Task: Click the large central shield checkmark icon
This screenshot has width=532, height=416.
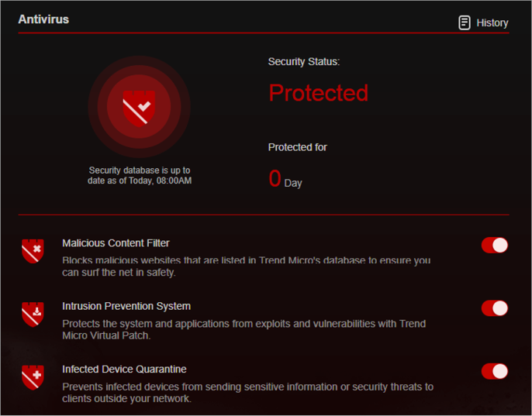Action: pyautogui.click(x=139, y=108)
